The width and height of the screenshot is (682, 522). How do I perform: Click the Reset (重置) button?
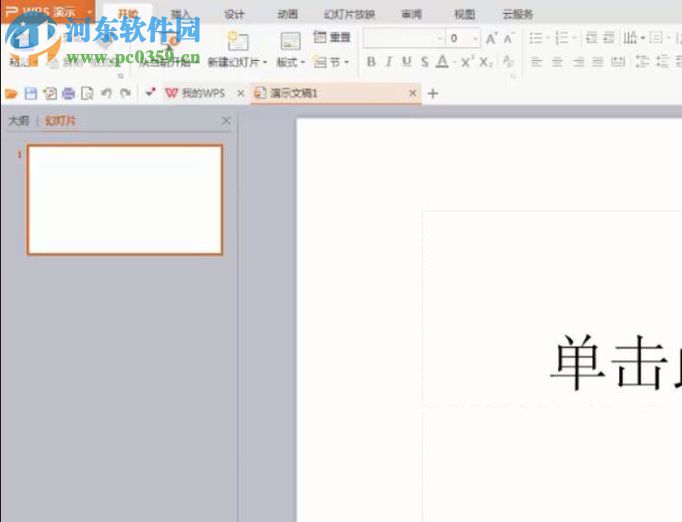(332, 37)
